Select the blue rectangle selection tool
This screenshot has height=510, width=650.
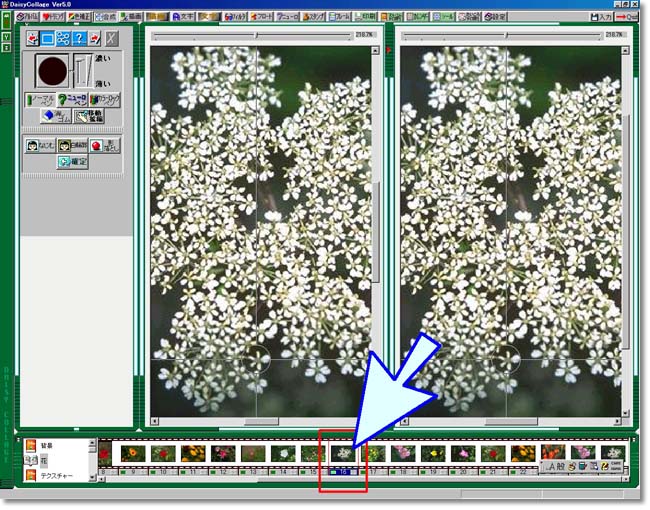[x=48, y=39]
